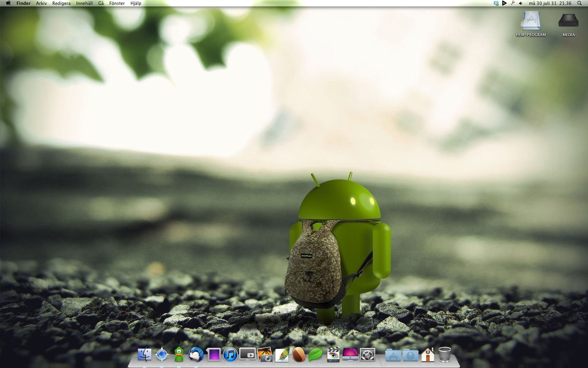Launch the blue compass-star browser in Dock
588x368 pixels.
(162, 355)
